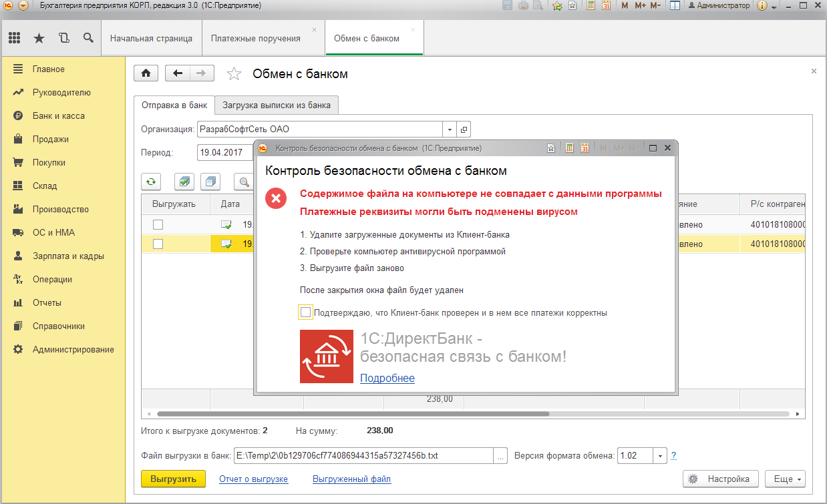
Task: Switch to Загрузка выписки из банка tab
Action: 277,105
